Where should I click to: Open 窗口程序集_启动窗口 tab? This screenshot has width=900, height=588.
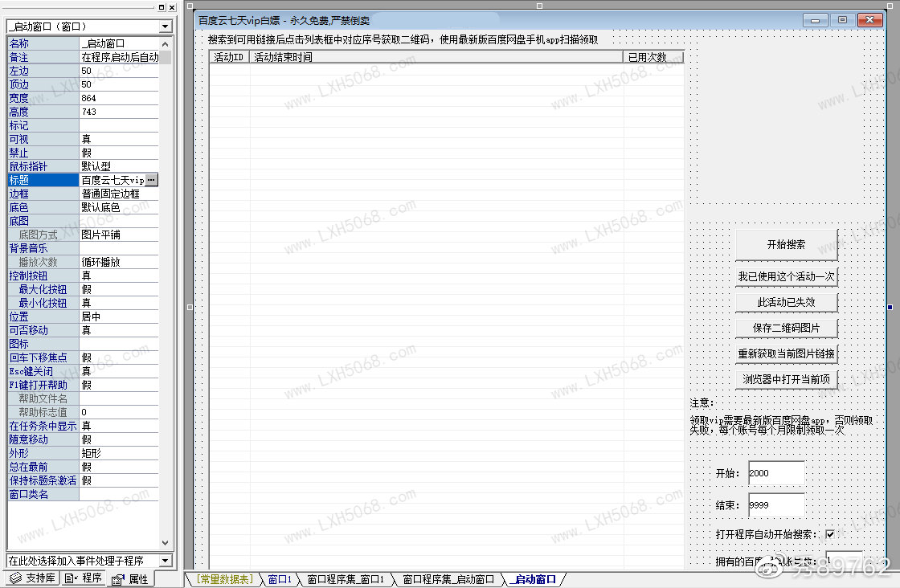click(x=448, y=579)
